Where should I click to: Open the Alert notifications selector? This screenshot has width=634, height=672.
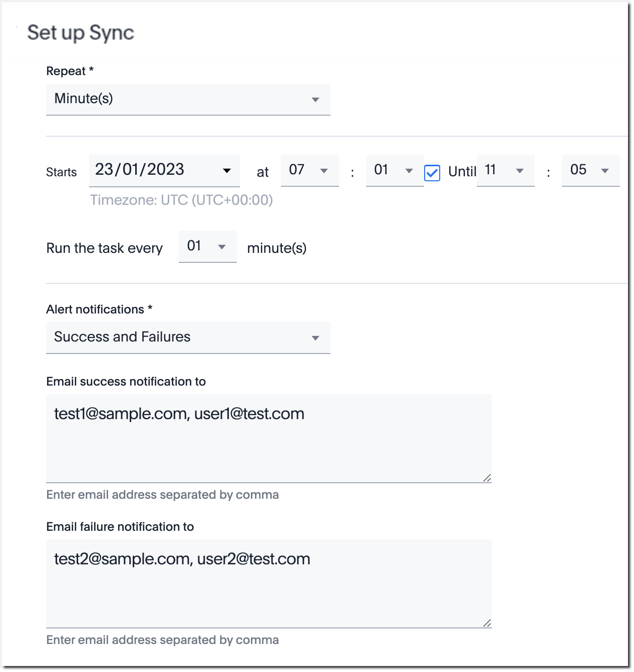pos(188,338)
